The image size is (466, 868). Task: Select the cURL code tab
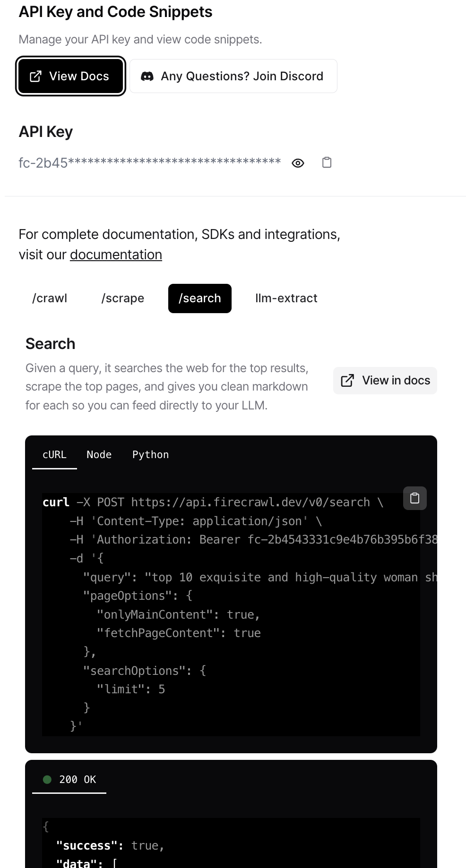(54, 455)
